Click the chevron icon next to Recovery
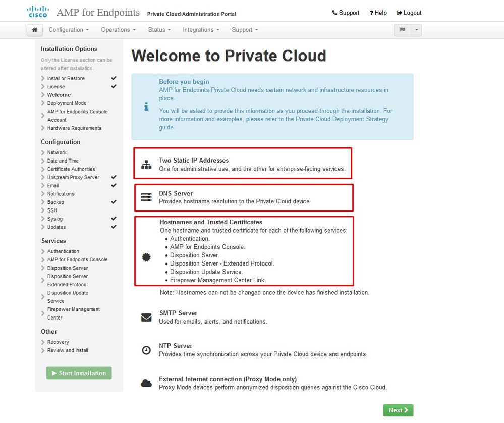Screen dimensions: 504x423 43,342
